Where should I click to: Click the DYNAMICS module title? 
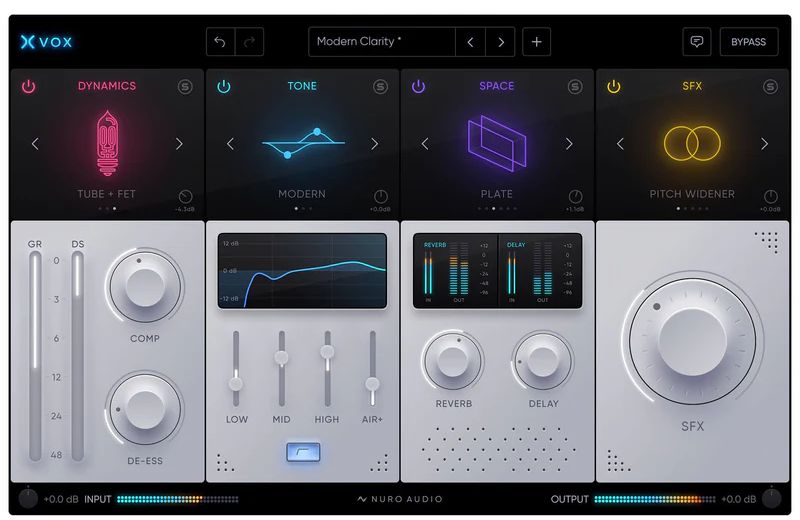[107, 86]
